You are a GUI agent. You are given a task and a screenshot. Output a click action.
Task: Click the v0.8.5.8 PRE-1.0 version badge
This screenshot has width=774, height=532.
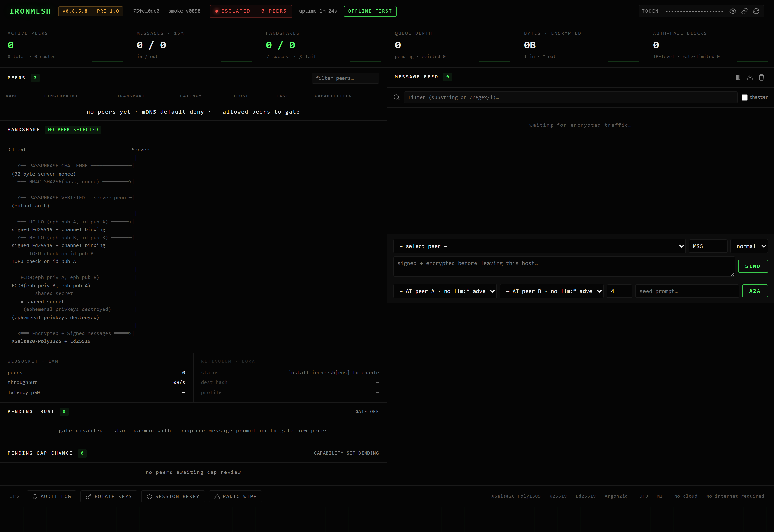91,11
